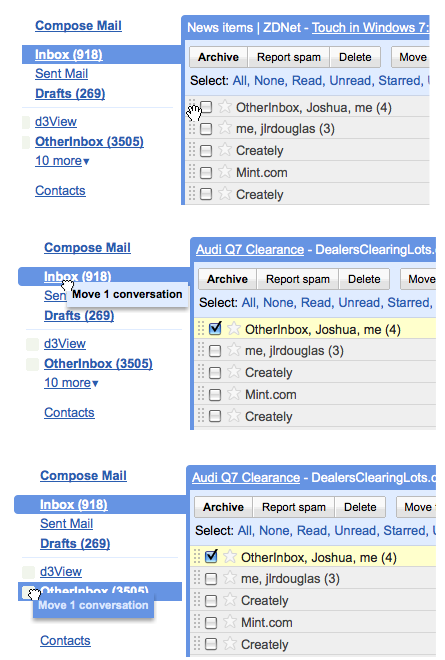Open Drafts (269) in the bottom sidebar
445x660 pixels.
coord(75,543)
